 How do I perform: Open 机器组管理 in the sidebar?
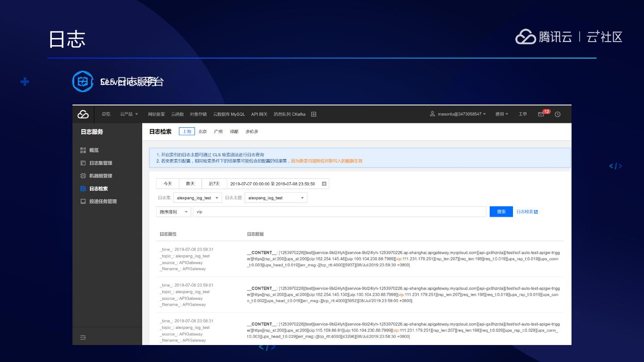[100, 176]
